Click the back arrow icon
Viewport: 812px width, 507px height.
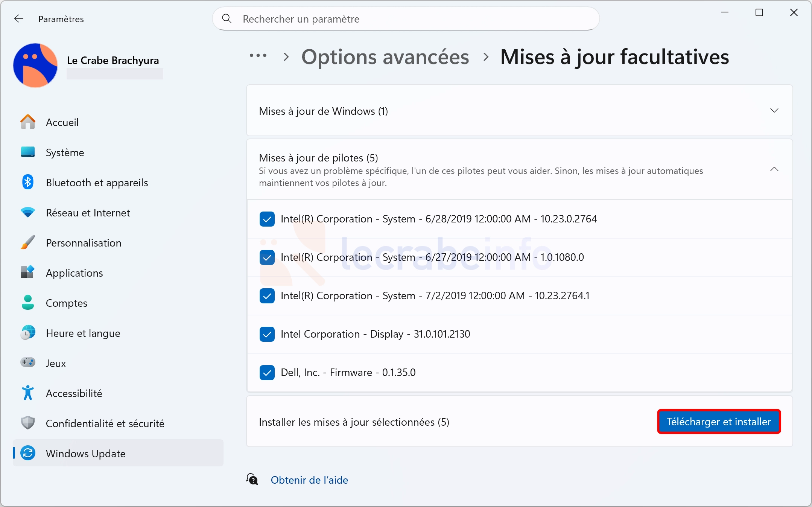point(18,19)
